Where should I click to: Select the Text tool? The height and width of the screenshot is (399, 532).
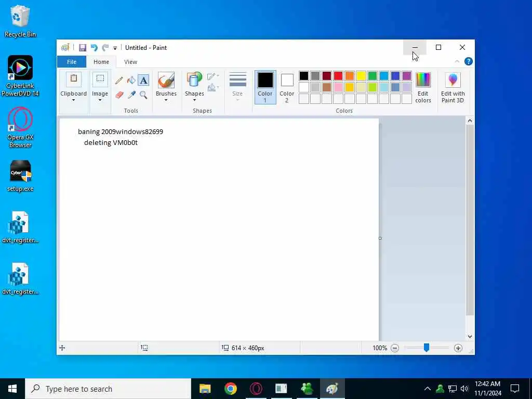[x=143, y=81]
